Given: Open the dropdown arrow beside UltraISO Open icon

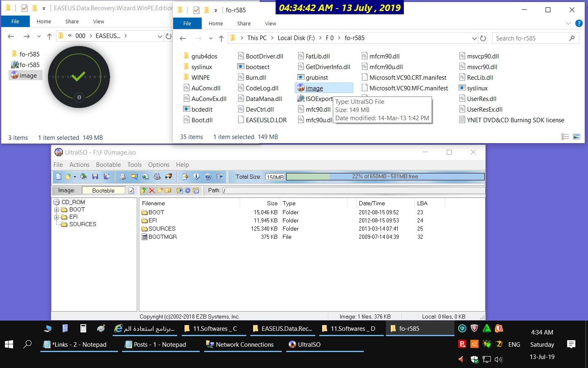Looking at the screenshot, I should [75, 177].
